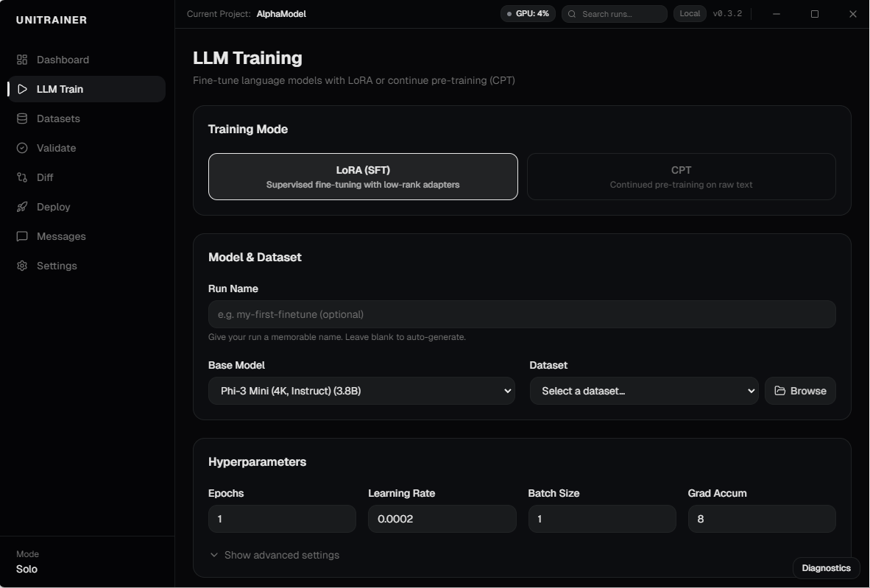Click the Settings gear icon
Screen dimensions: 870x588
pyautogui.click(x=22, y=266)
